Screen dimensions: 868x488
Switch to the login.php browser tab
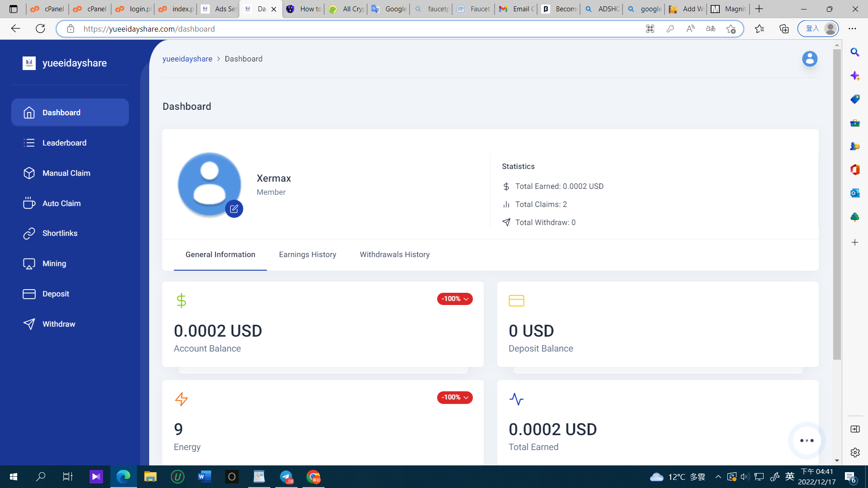point(133,9)
